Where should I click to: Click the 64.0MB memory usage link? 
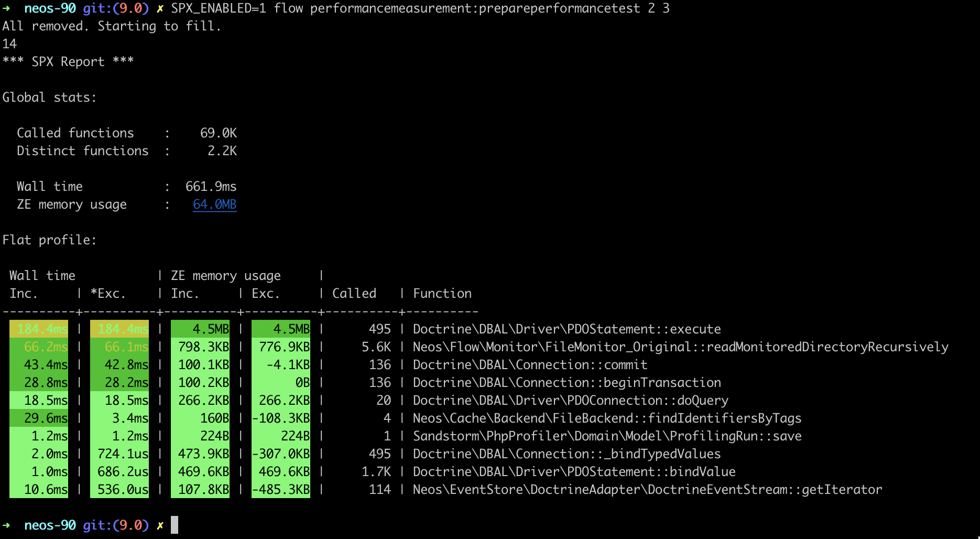pyautogui.click(x=214, y=204)
